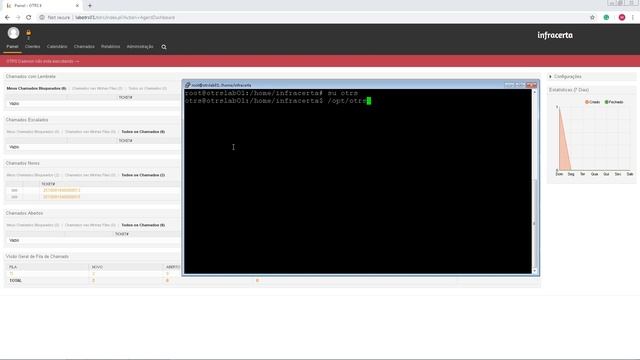Open the Chrome profile avatar

pyautogui.click(x=622, y=18)
